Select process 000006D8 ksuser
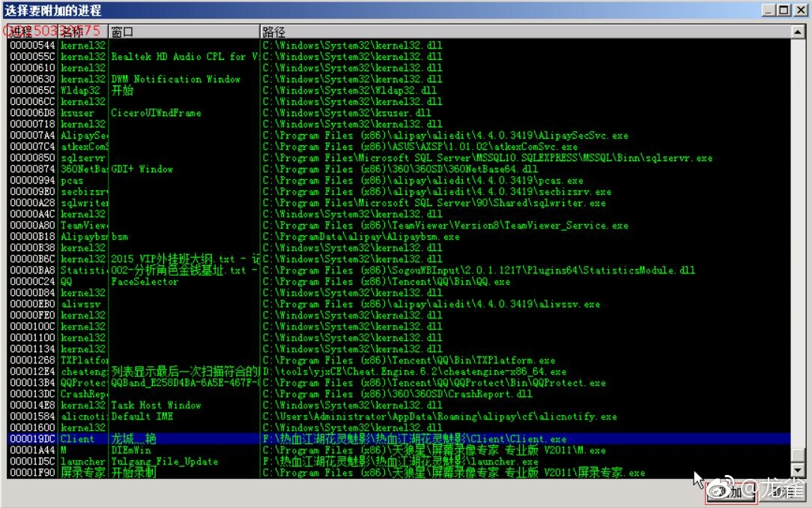812x508 pixels. click(399, 112)
